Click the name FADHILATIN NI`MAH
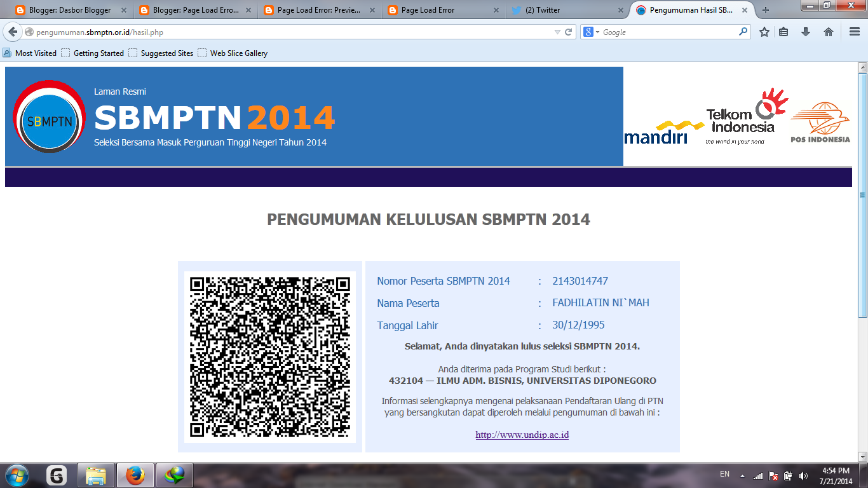868x488 pixels. tap(601, 303)
